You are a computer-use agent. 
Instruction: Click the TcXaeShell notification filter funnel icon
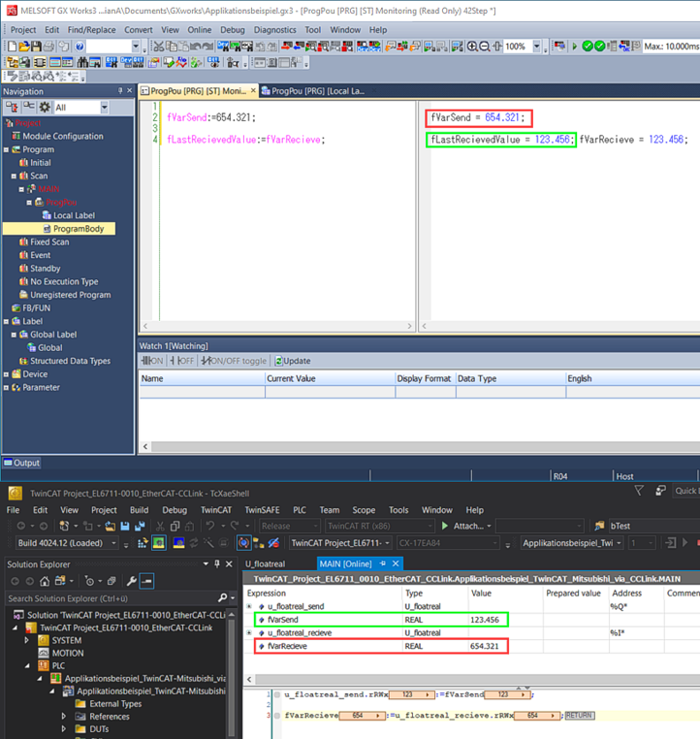click(x=639, y=491)
